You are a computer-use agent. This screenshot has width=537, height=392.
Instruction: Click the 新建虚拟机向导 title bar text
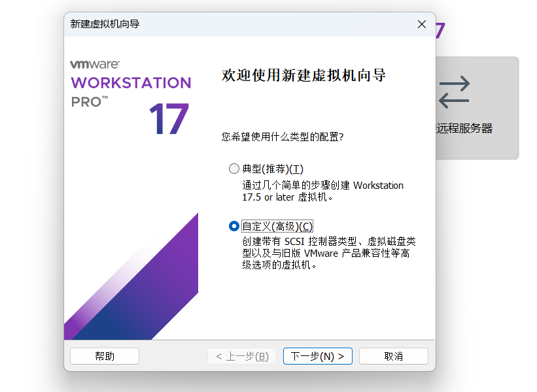tap(105, 24)
